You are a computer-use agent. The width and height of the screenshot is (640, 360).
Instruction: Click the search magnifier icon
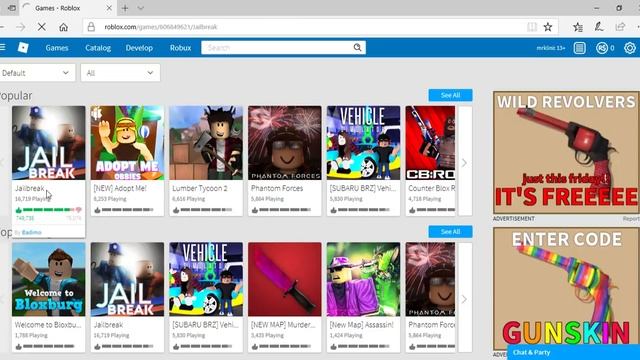tap(357, 47)
